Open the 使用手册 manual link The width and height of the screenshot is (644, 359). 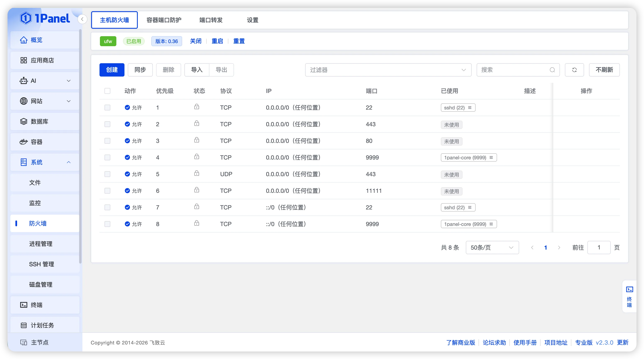coord(525,342)
